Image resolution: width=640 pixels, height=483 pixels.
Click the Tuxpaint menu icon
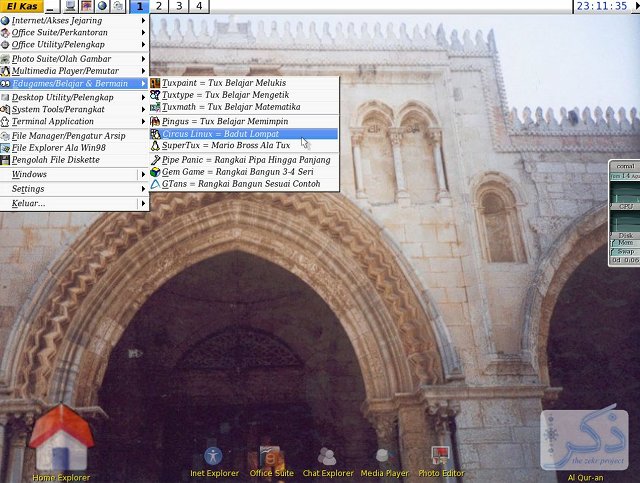155,83
